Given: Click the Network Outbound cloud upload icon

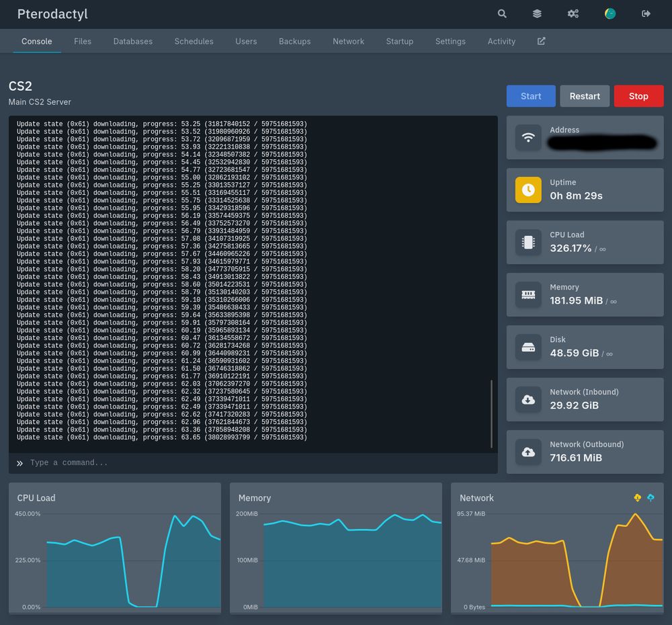Looking at the screenshot, I should click(528, 452).
